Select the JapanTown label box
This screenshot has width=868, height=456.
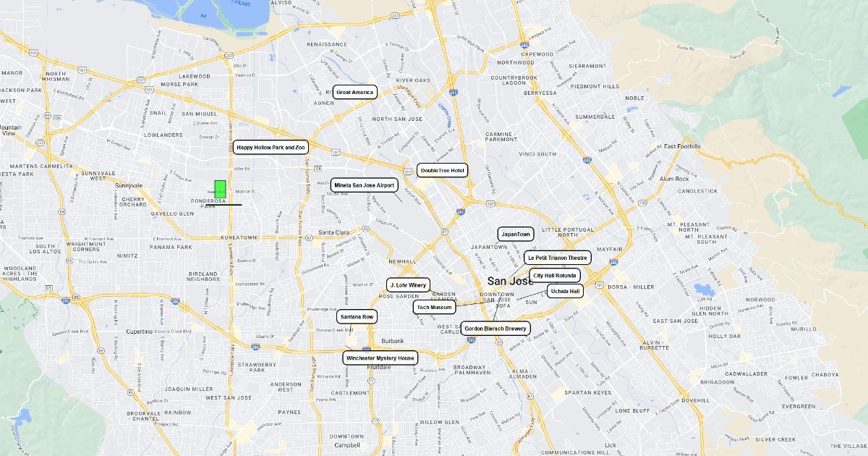pyautogui.click(x=516, y=234)
